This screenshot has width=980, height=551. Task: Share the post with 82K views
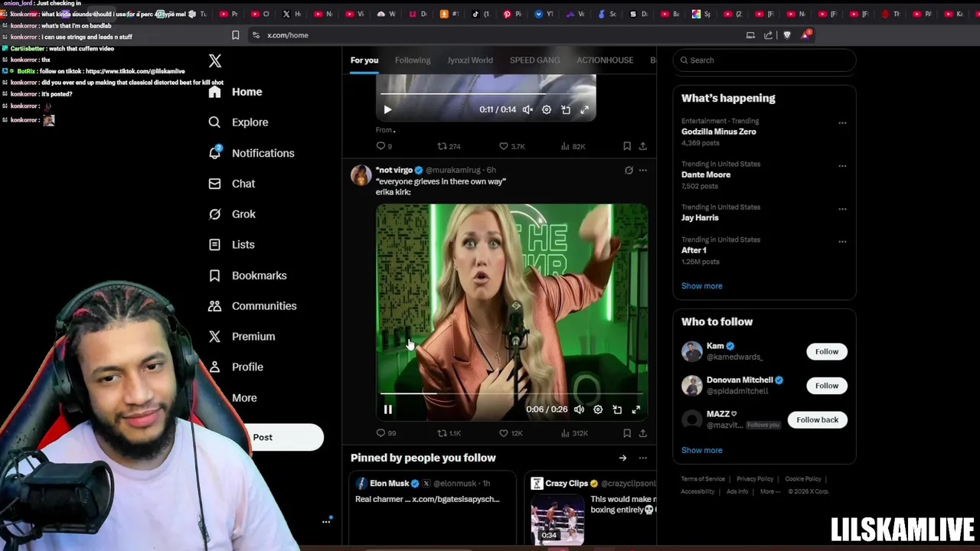(x=643, y=146)
